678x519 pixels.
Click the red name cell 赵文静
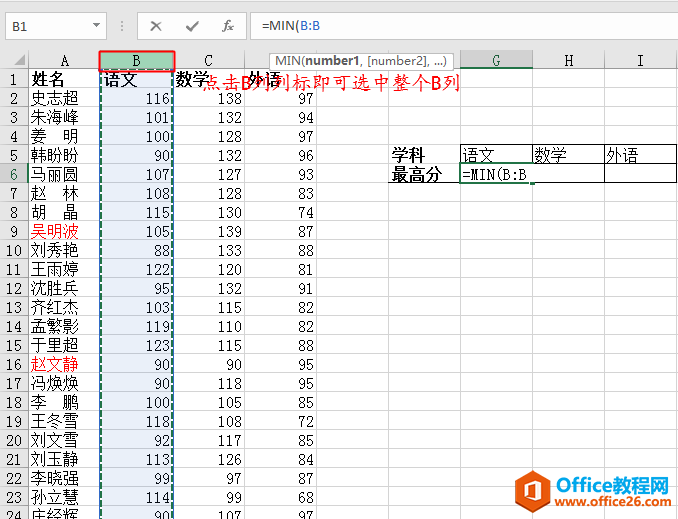coord(64,365)
